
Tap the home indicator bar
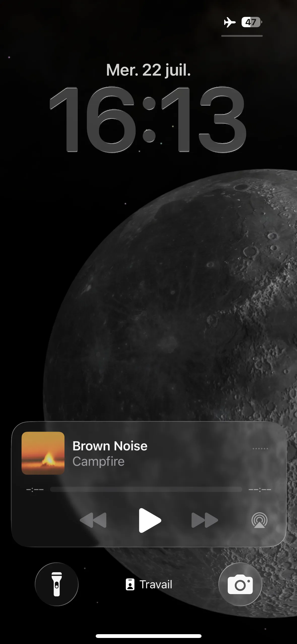pos(149,636)
